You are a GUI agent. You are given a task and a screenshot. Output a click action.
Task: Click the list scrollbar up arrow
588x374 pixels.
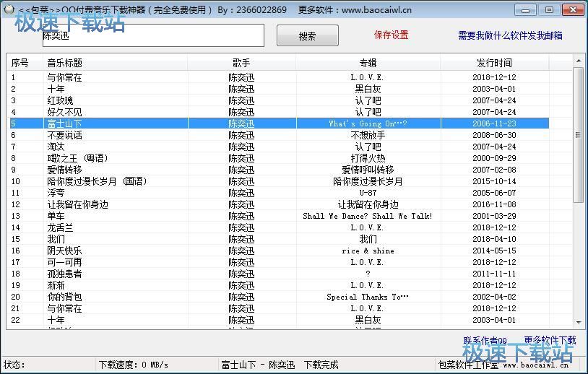(x=579, y=61)
